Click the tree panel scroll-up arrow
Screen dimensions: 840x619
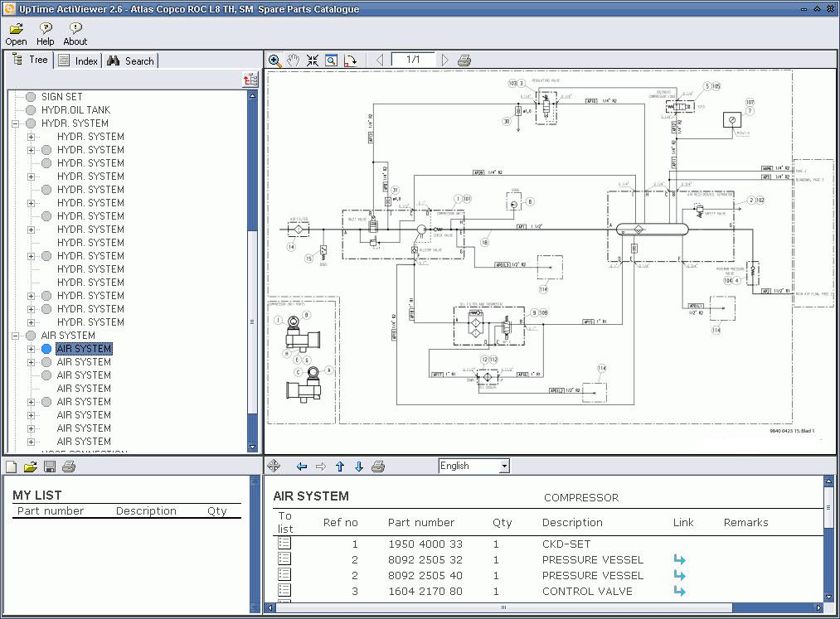click(x=252, y=96)
